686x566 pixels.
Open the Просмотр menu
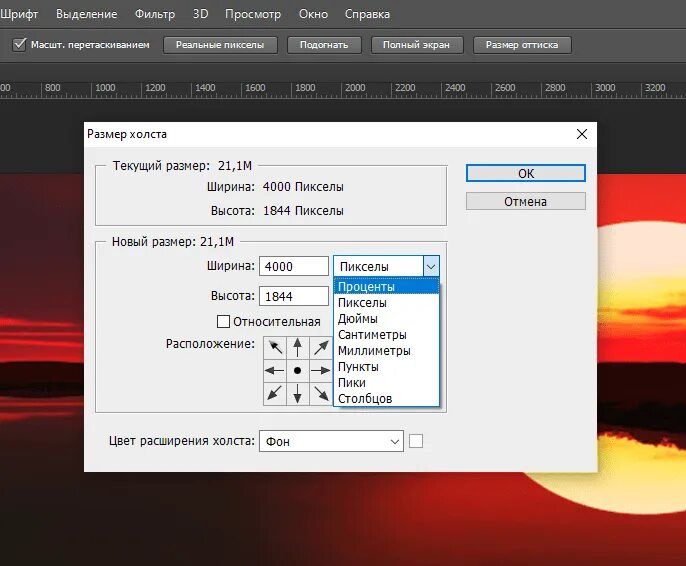tap(253, 14)
